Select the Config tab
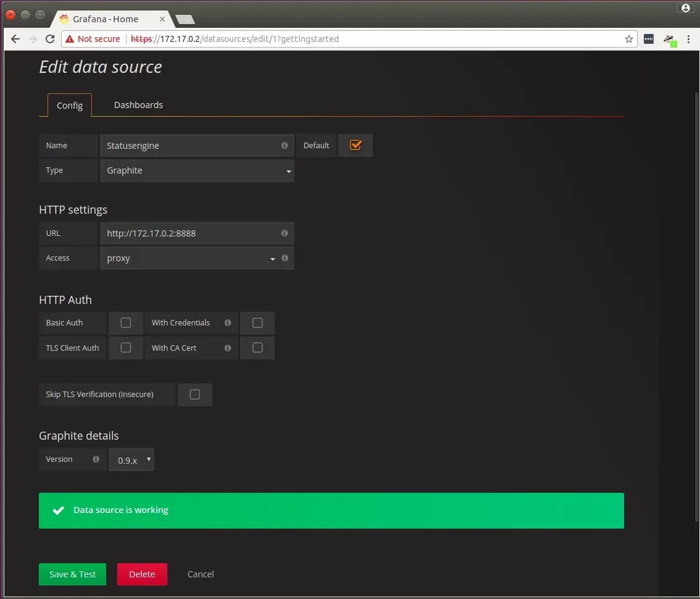This screenshot has height=599, width=700. coord(70,106)
